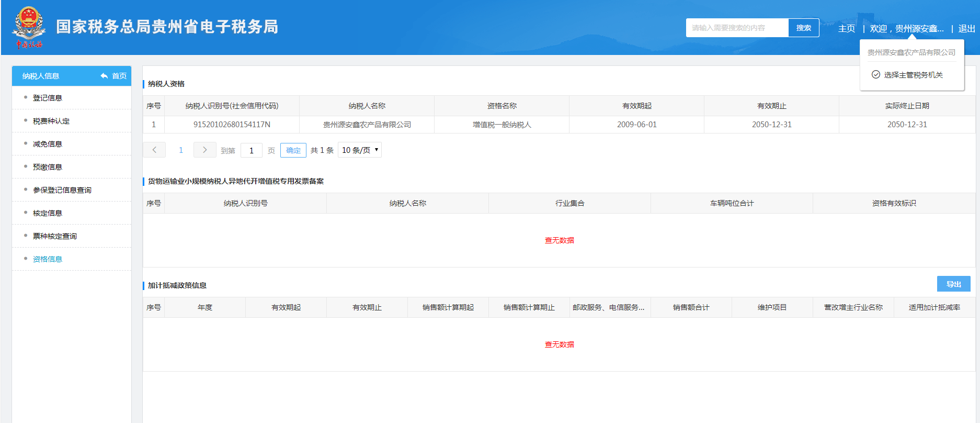Screen dimensions: 980x423
Task: Focus the header search input field
Action: point(737,28)
